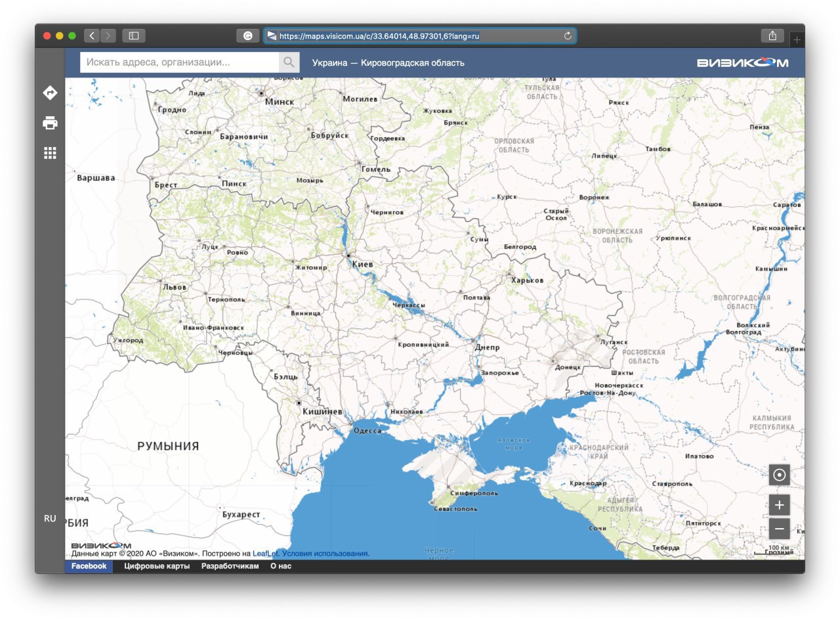Reload the page in Safari
The width and height of the screenshot is (840, 620).
(x=568, y=36)
